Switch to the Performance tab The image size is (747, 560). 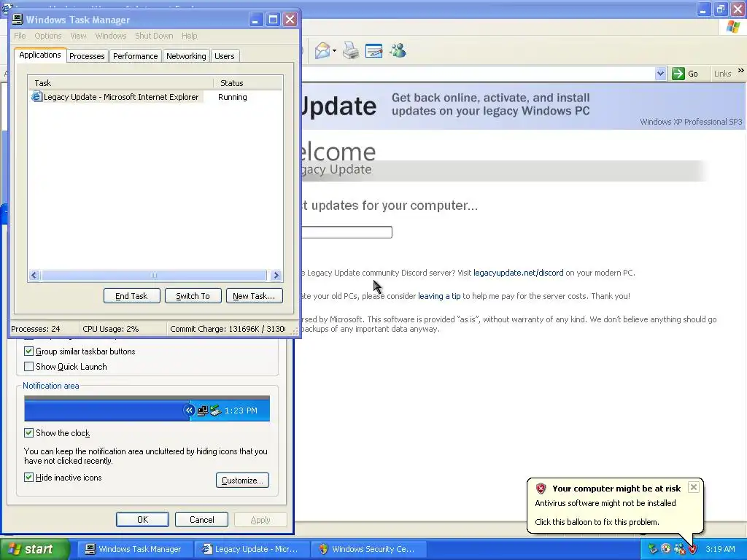135,55
